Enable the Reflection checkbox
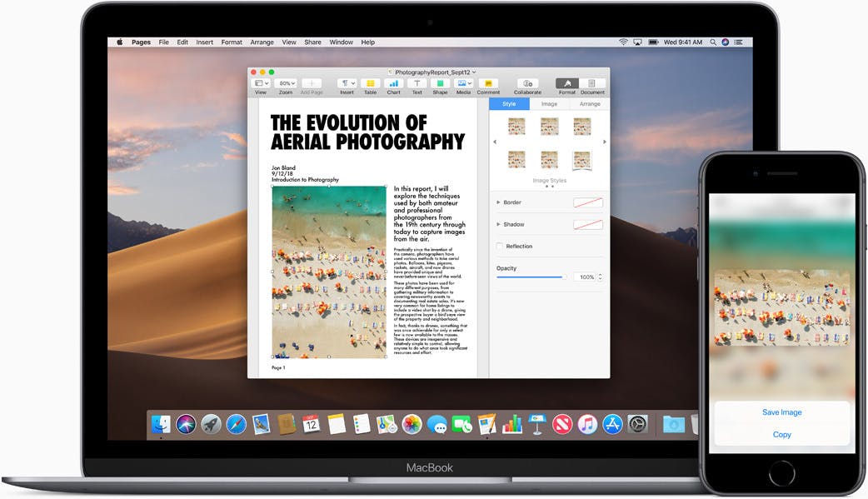The image size is (868, 499). [499, 246]
